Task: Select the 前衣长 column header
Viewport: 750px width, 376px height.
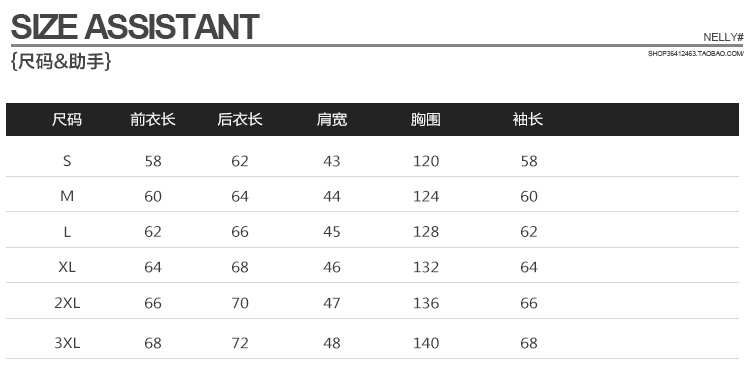Action: click(x=153, y=119)
